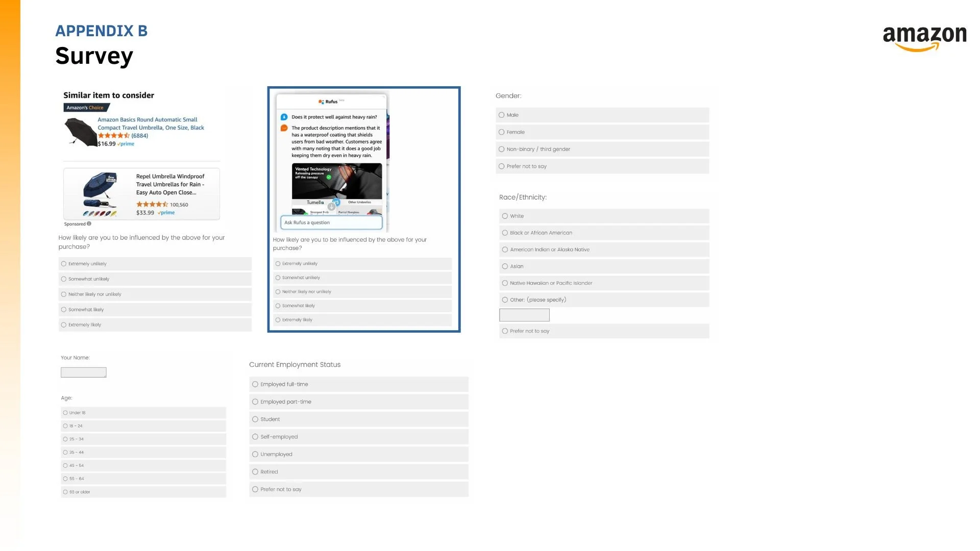Click Vented Technology comparison image
The height and width of the screenshot is (551, 980).
336,181
